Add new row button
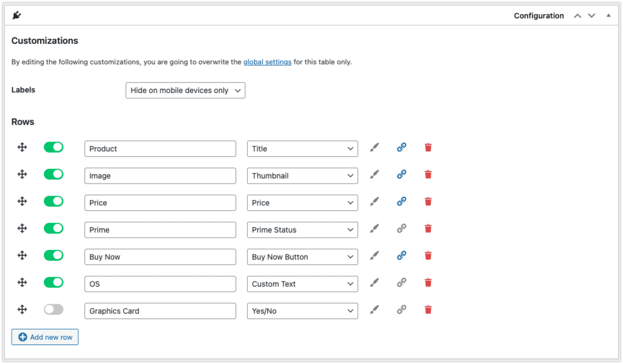The image size is (623, 364). pos(45,337)
